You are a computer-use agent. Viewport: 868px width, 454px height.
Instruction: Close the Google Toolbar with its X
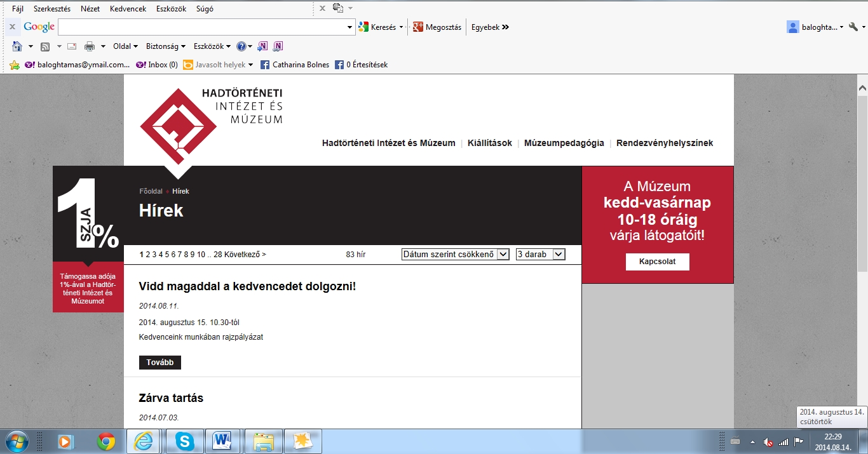click(12, 27)
